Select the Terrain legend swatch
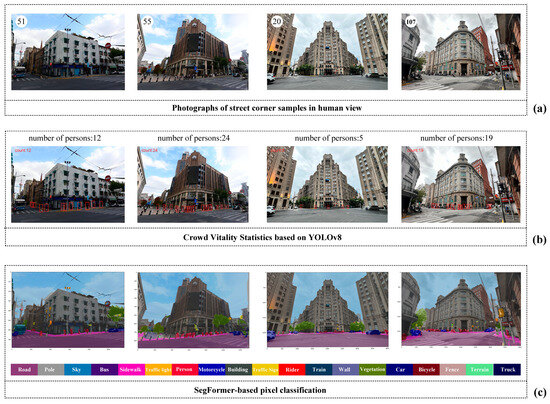The height and width of the screenshot is (404, 550). [x=480, y=370]
